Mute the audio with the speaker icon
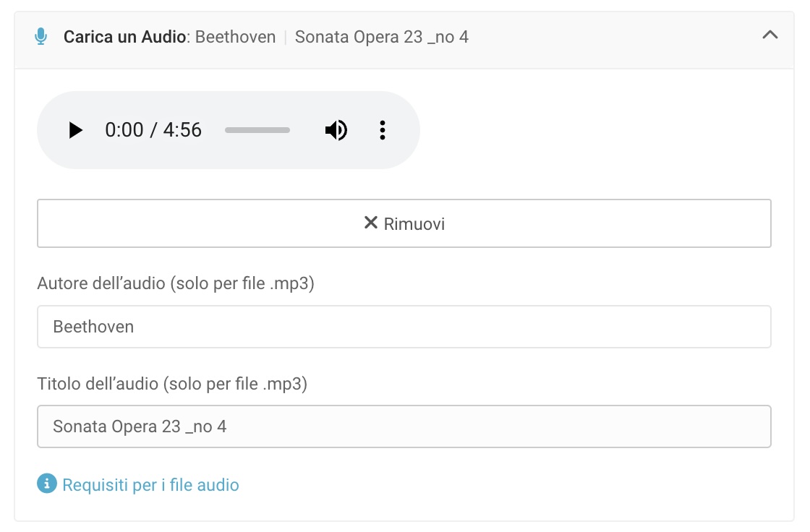The width and height of the screenshot is (810, 532). point(336,130)
